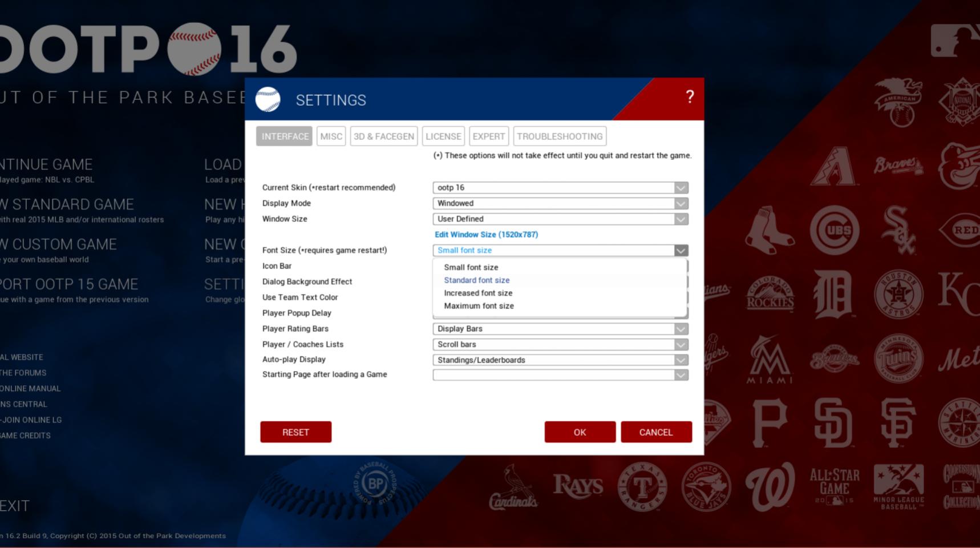Click the Arizona Diamondbacks logo
The image size is (980, 548).
[834, 166]
